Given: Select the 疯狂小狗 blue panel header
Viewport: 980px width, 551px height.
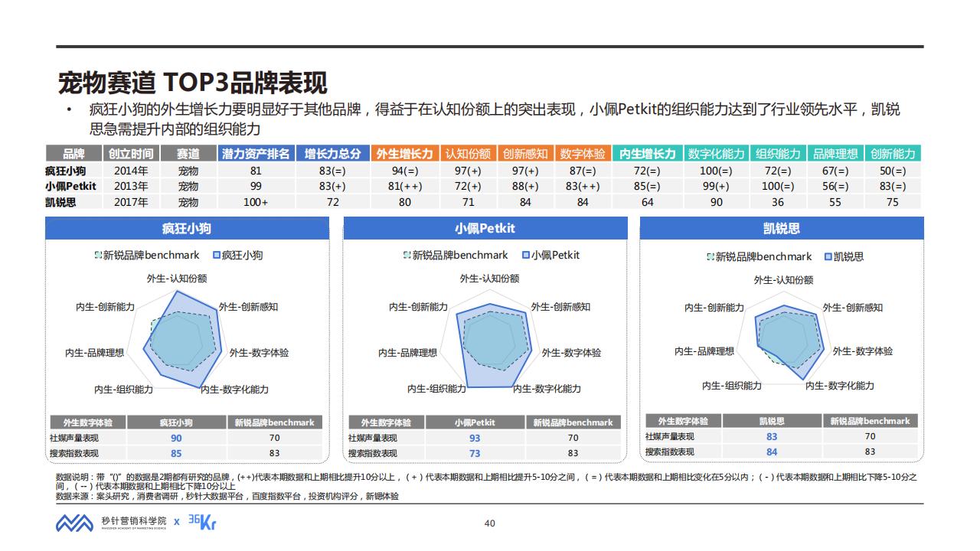Looking at the screenshot, I should tap(187, 229).
